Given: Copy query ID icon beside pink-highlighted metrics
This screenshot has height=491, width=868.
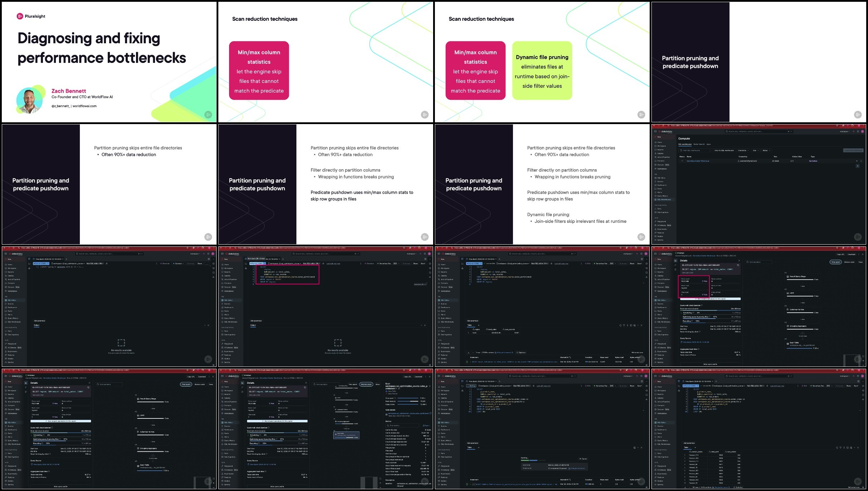Looking at the screenshot, I should [738, 265].
